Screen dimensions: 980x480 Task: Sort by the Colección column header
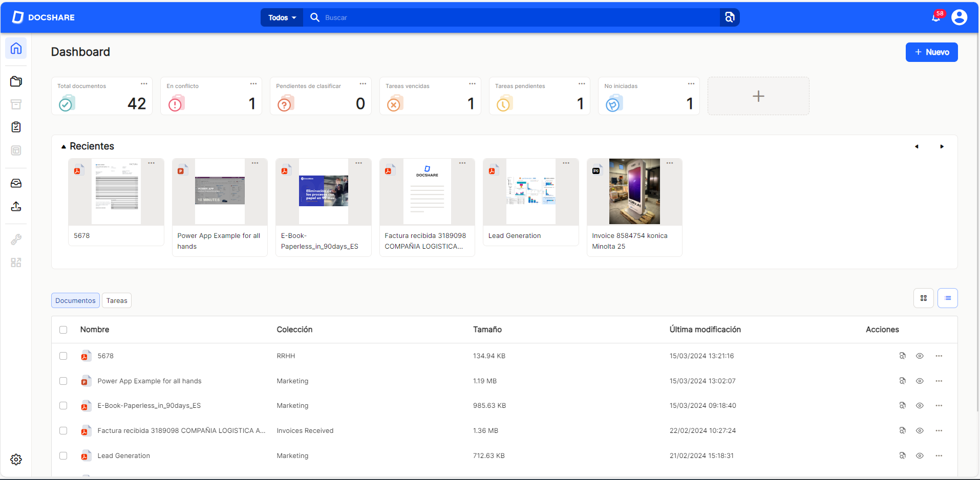click(x=294, y=330)
